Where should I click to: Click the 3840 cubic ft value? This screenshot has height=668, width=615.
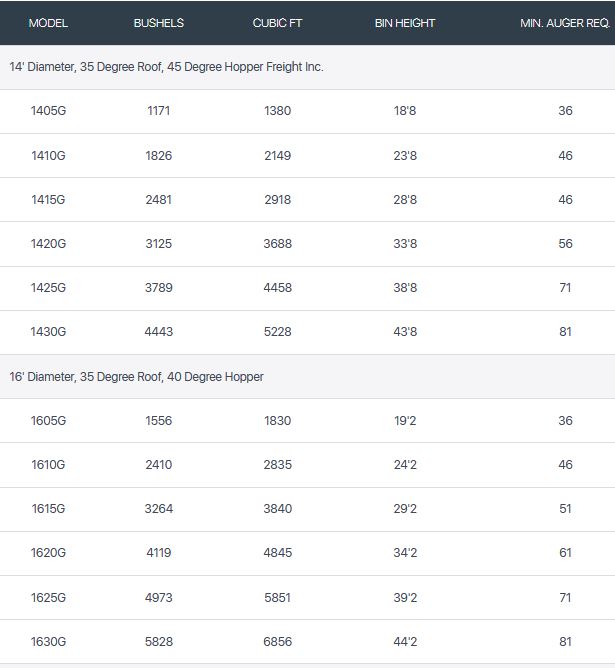(277, 509)
